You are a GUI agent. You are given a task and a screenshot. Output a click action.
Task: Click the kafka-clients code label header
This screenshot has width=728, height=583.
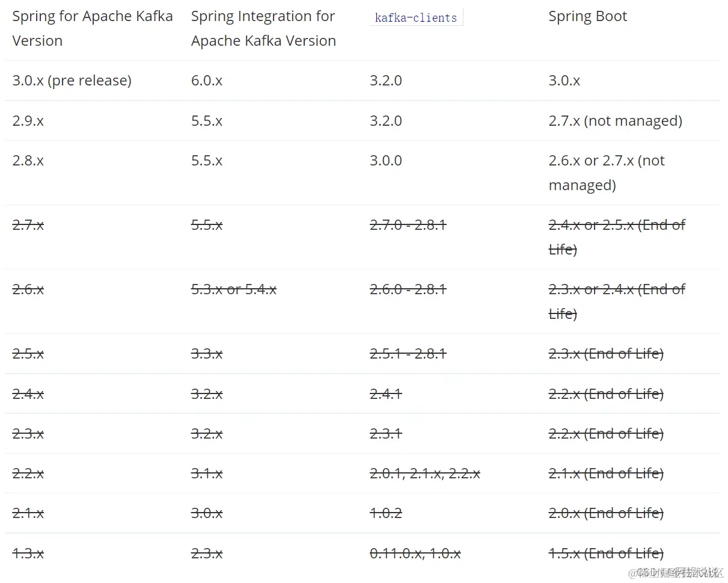(x=415, y=17)
